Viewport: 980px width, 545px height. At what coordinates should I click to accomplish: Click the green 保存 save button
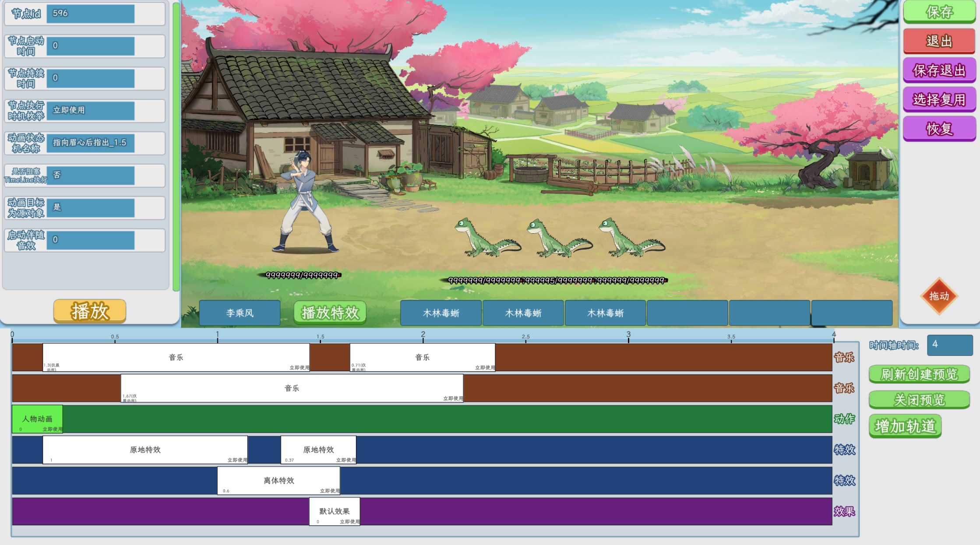[x=939, y=12]
